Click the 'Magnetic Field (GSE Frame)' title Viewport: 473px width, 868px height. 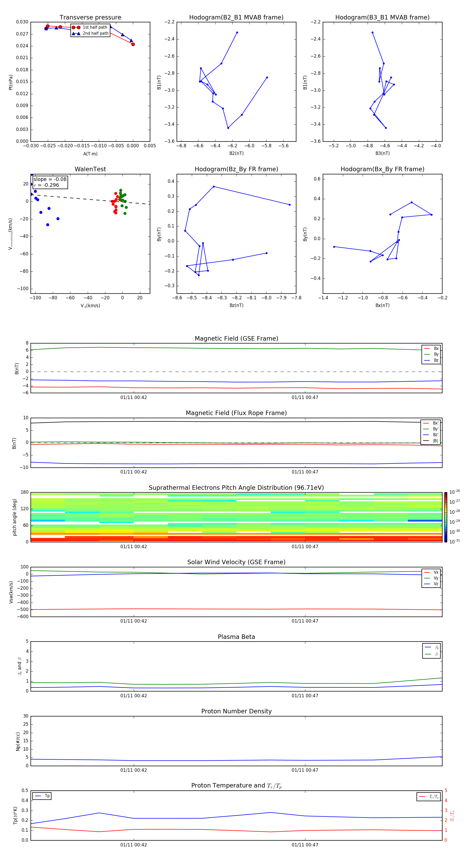coord(236,339)
